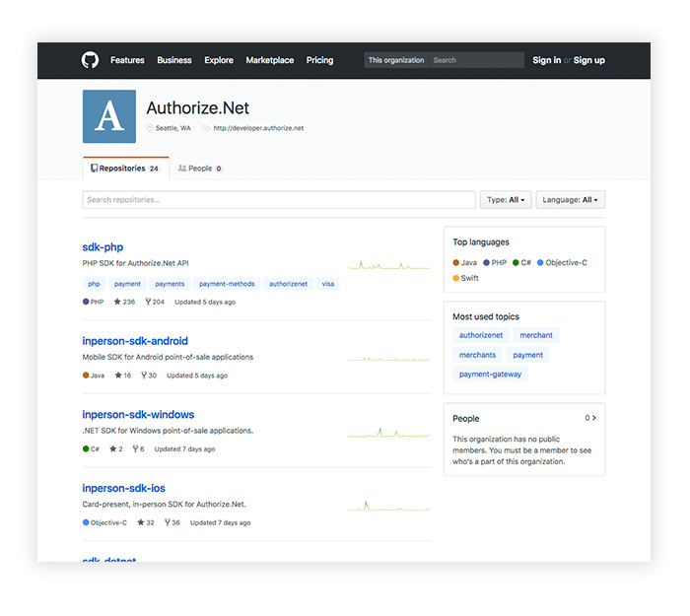This screenshot has width=690, height=616.
Task: Open the Type: All dropdown
Action: tap(506, 200)
